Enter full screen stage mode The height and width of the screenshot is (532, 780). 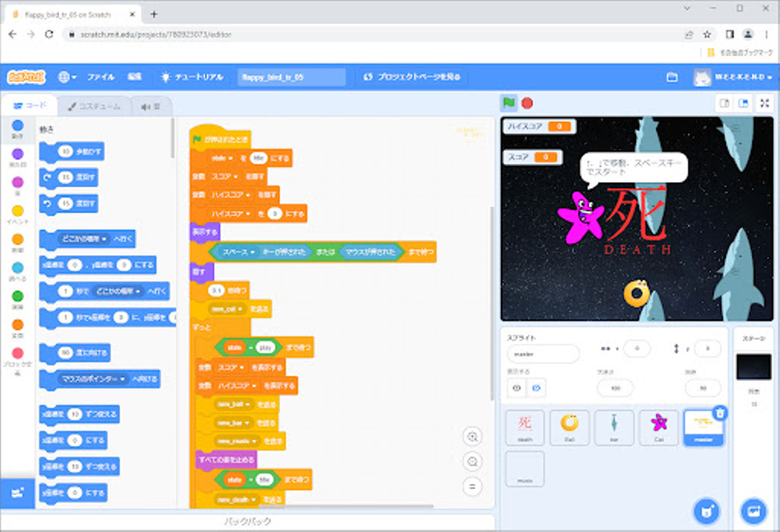[764, 103]
